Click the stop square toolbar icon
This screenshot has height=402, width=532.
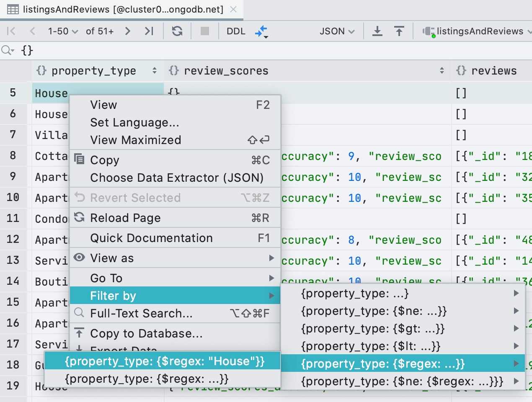205,31
